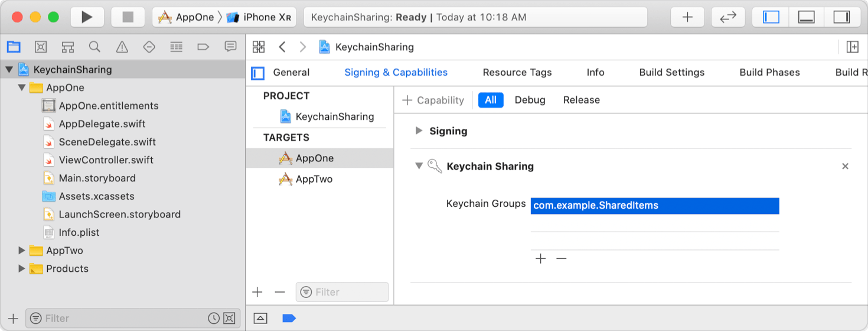The image size is (868, 331).
Task: Add a new keychain group
Action: 540,258
